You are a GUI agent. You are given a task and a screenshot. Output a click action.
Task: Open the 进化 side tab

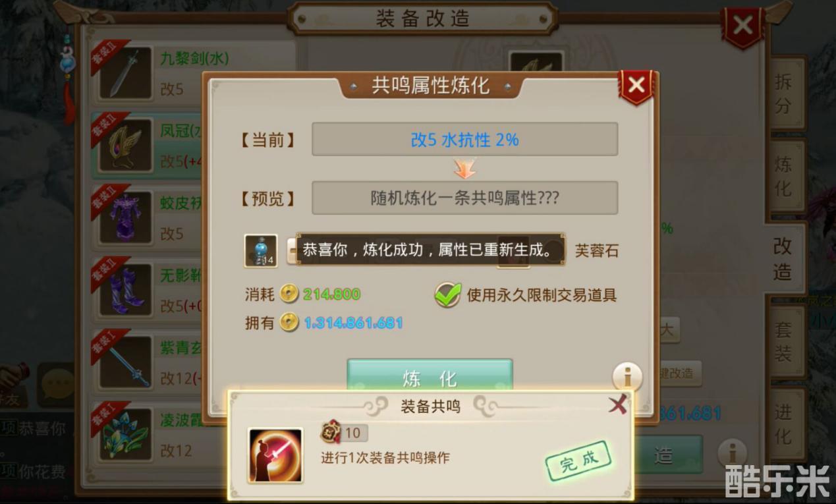click(784, 425)
